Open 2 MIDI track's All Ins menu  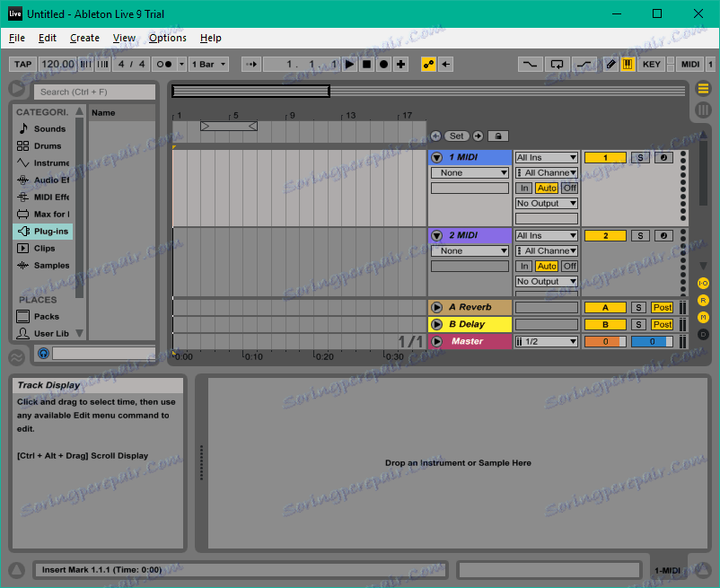(547, 235)
